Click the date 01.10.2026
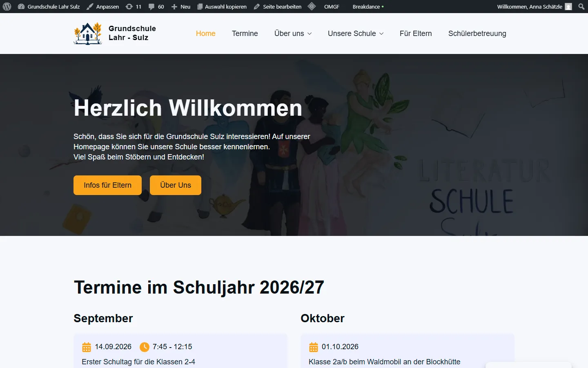The width and height of the screenshot is (588, 368). pos(340,347)
